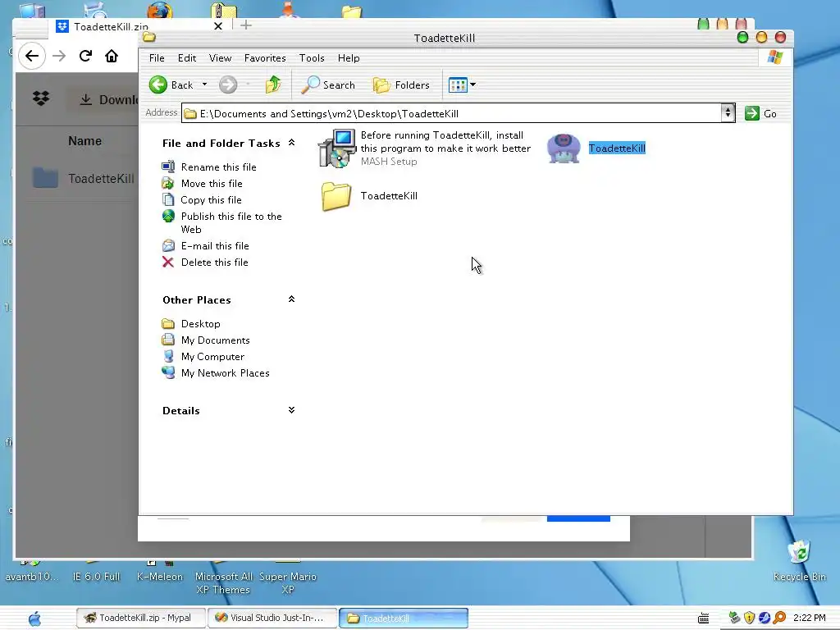Close the ToadetteKill.zip browser tab

pos(218,25)
